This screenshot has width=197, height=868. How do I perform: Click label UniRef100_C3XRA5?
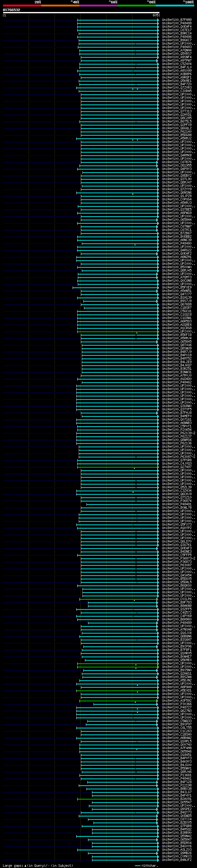click(177, 91)
